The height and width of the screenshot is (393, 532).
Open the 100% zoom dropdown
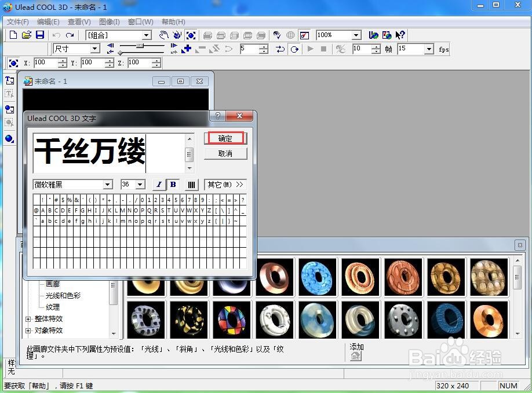356,35
